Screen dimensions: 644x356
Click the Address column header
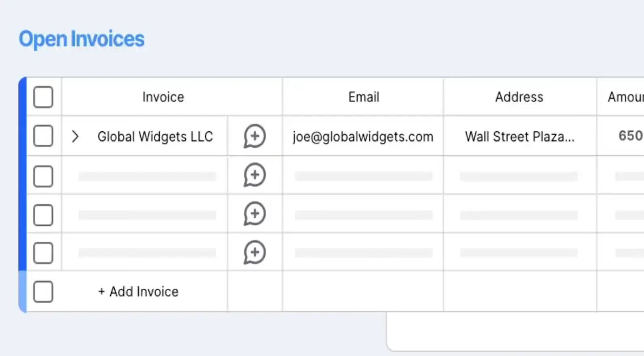(x=519, y=97)
